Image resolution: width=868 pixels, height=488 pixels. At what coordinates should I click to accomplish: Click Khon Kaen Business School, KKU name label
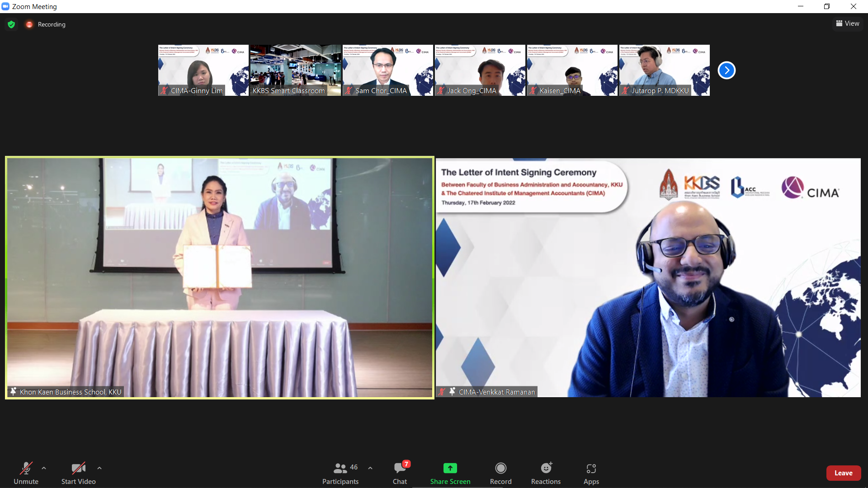click(x=71, y=392)
